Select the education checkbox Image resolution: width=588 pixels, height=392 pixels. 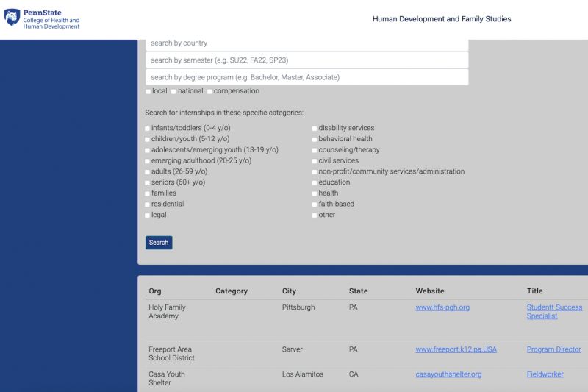(315, 182)
